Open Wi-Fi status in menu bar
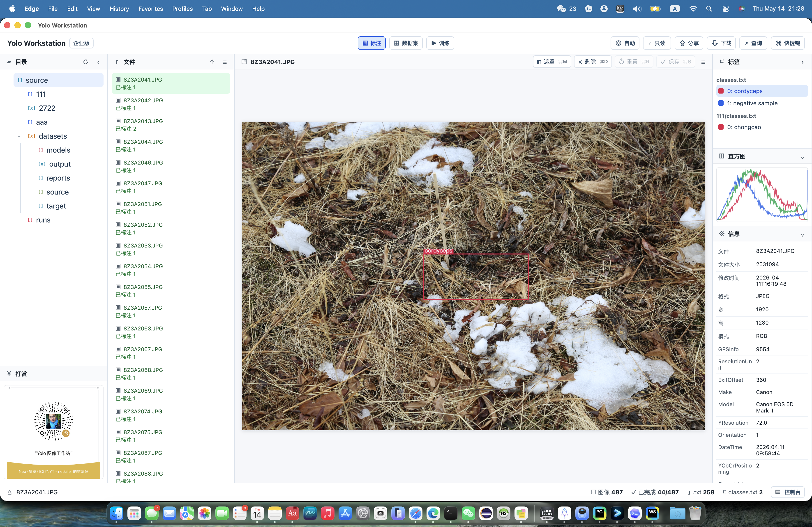The image size is (812, 527). [693, 9]
